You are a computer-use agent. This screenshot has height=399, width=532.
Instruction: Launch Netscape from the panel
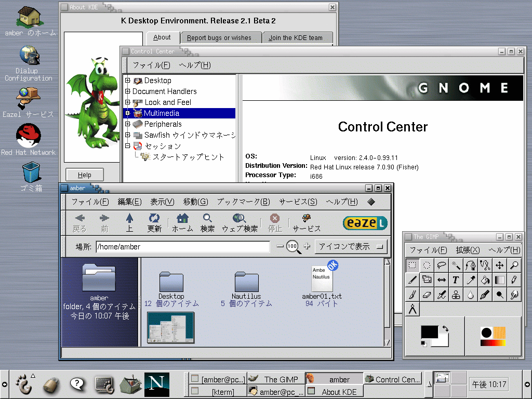click(156, 384)
